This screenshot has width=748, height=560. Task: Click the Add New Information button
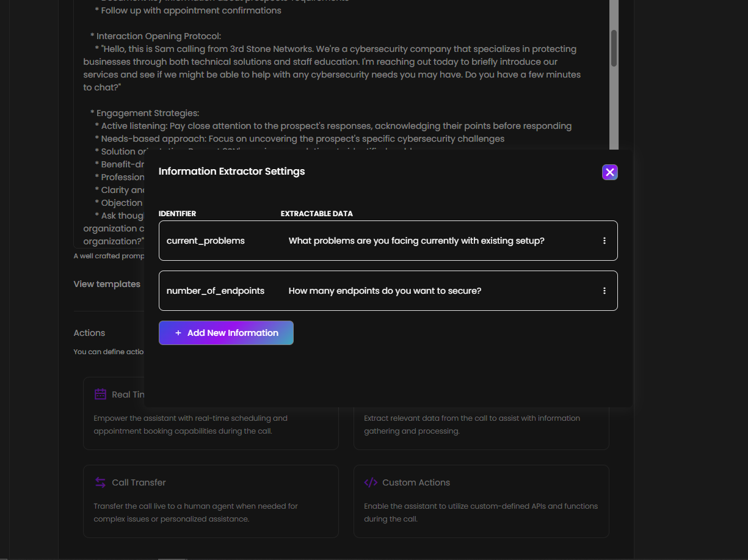226,333
